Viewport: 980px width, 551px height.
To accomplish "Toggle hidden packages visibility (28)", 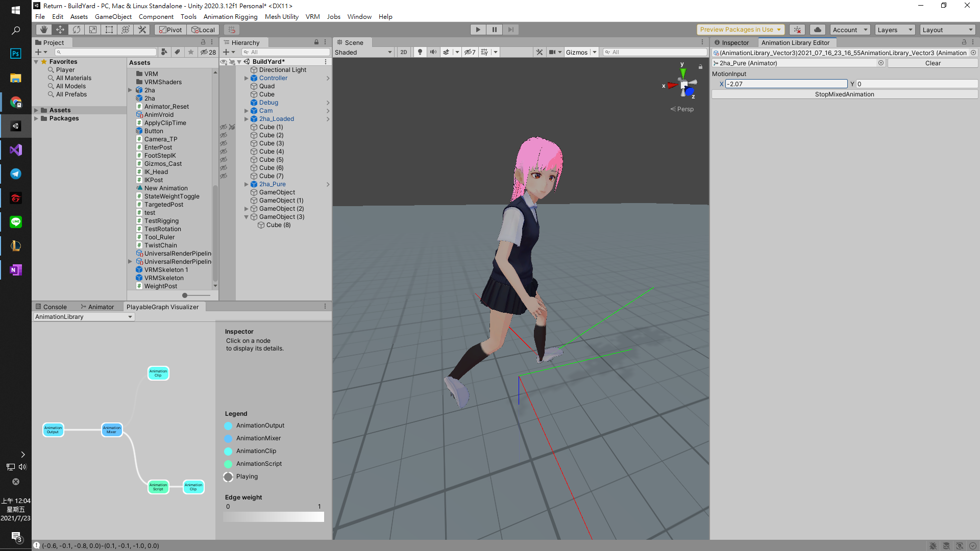I will [x=208, y=52].
